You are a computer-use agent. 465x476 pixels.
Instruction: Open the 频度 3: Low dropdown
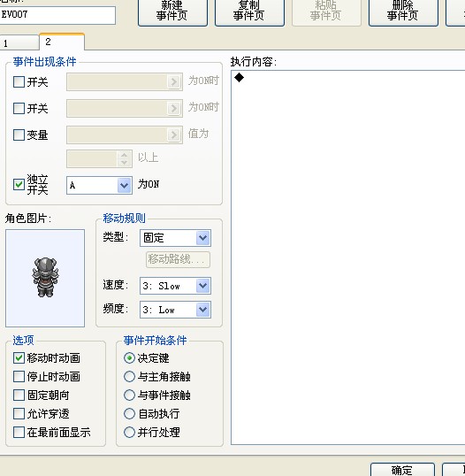click(x=175, y=310)
